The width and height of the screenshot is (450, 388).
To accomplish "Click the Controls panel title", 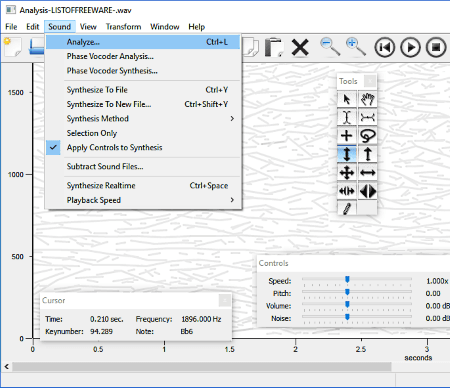I will [273, 263].
